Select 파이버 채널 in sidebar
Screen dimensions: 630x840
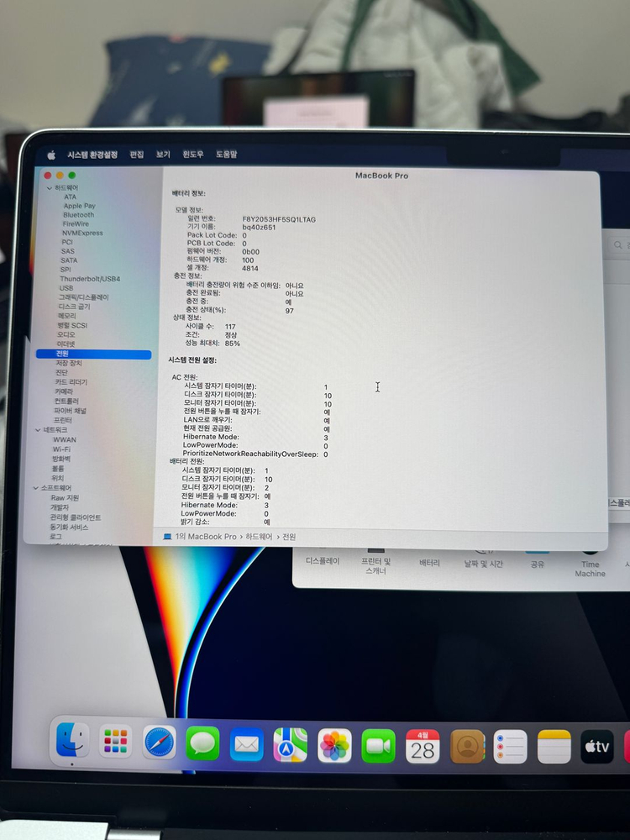[70, 411]
